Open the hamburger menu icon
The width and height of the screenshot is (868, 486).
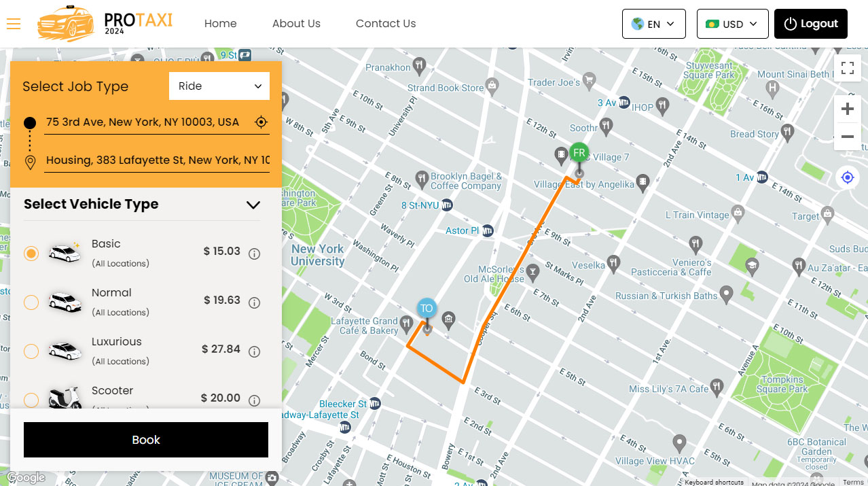coord(14,24)
